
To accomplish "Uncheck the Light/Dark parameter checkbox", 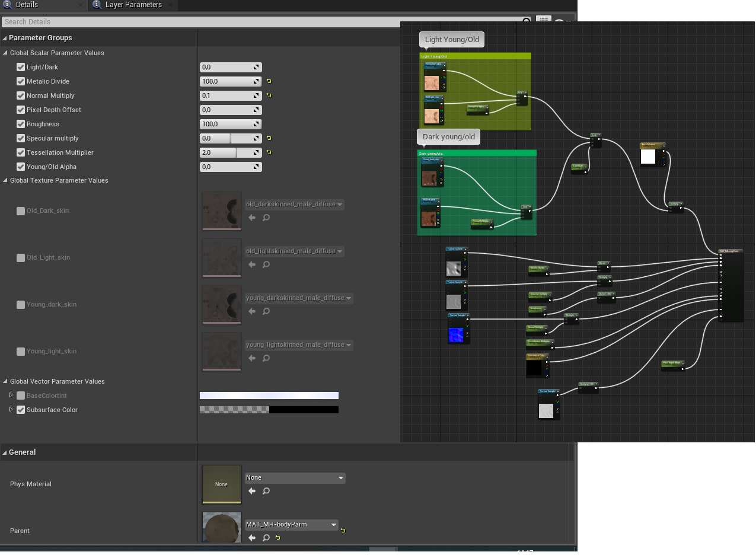I will click(x=21, y=67).
